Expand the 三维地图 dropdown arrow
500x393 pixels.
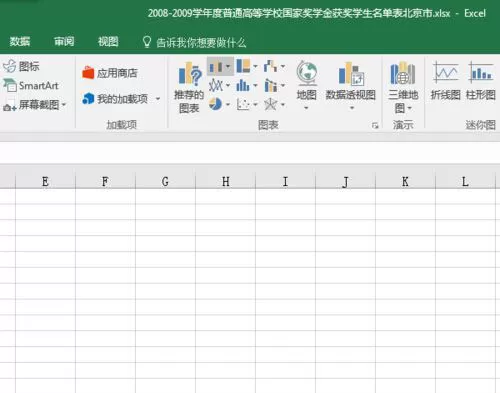click(410, 108)
